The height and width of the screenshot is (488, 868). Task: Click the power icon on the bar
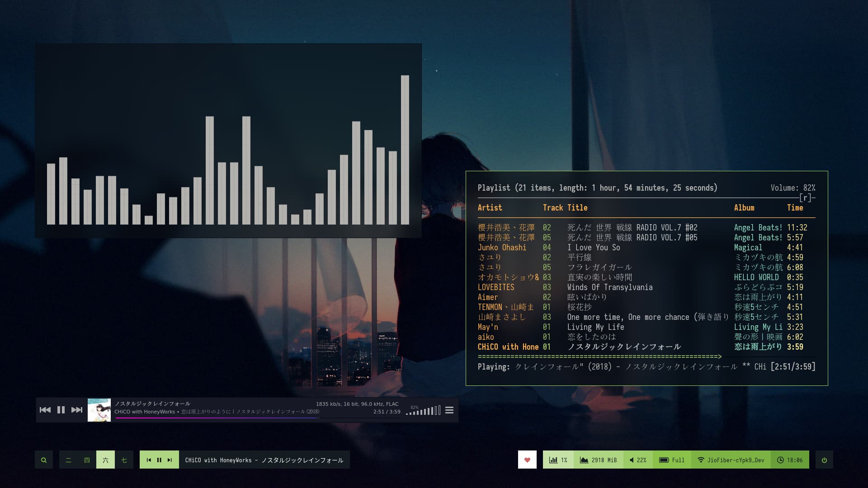(x=824, y=460)
